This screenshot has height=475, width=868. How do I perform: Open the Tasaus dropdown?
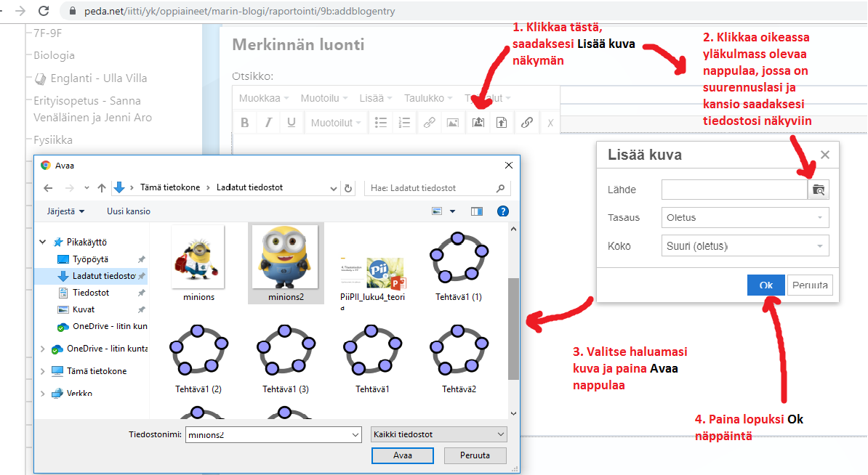coord(744,217)
